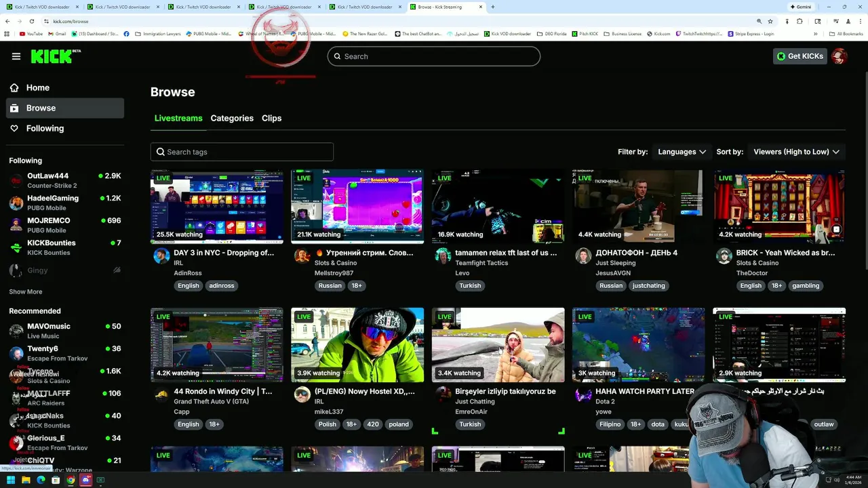Bookmark this page with the star icon
Viewport: 868px width, 488px height.
(770, 21)
